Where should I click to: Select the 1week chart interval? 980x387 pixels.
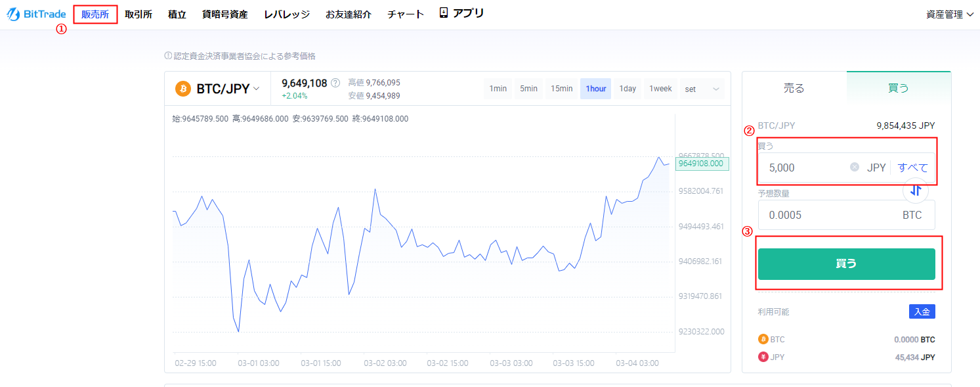tap(660, 89)
